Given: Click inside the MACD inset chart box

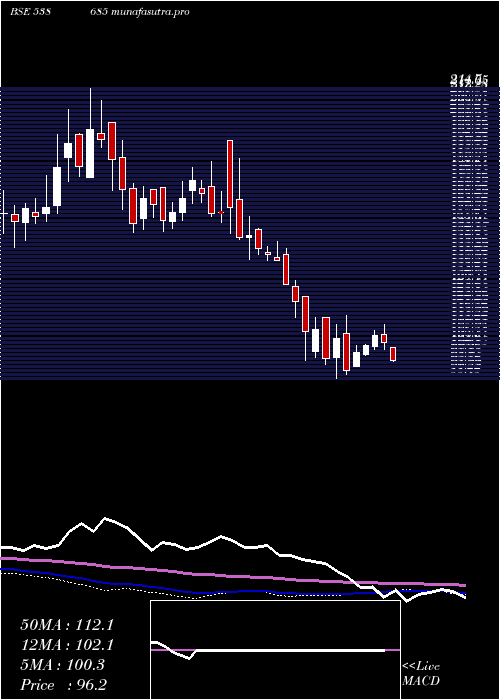Looking at the screenshot, I should click(x=275, y=650).
